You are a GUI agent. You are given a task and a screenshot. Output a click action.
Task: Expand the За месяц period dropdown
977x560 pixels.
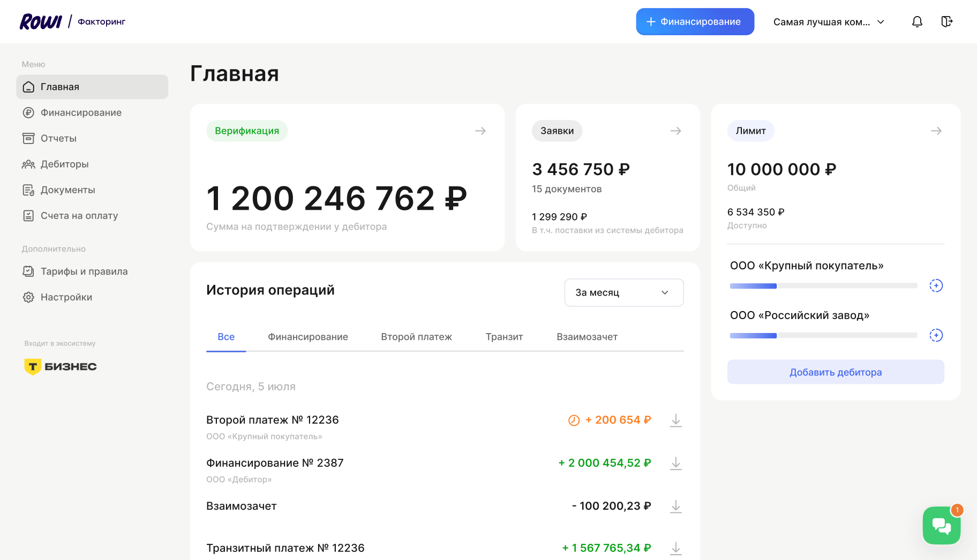(623, 292)
